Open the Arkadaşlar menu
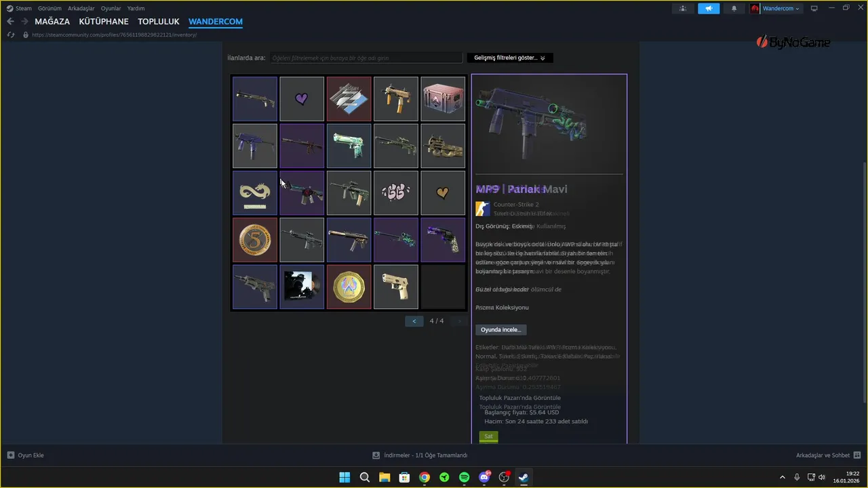Viewport: 868px width, 488px height. pyautogui.click(x=81, y=9)
